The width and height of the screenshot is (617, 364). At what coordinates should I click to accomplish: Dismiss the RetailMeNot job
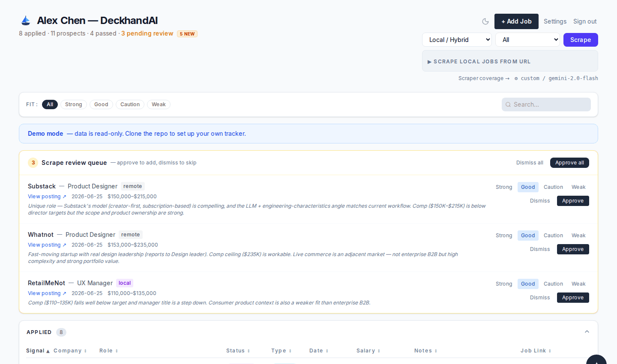[x=540, y=298]
